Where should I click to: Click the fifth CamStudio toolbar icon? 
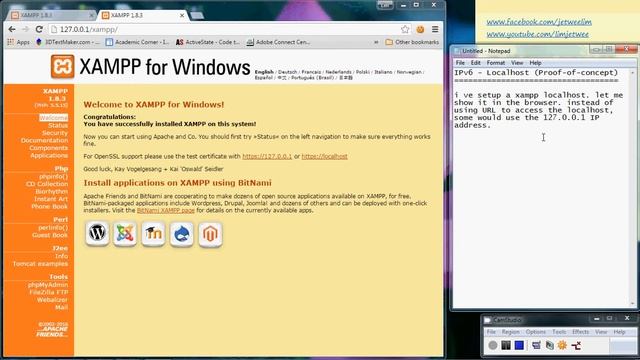pyautogui.click(x=549, y=345)
